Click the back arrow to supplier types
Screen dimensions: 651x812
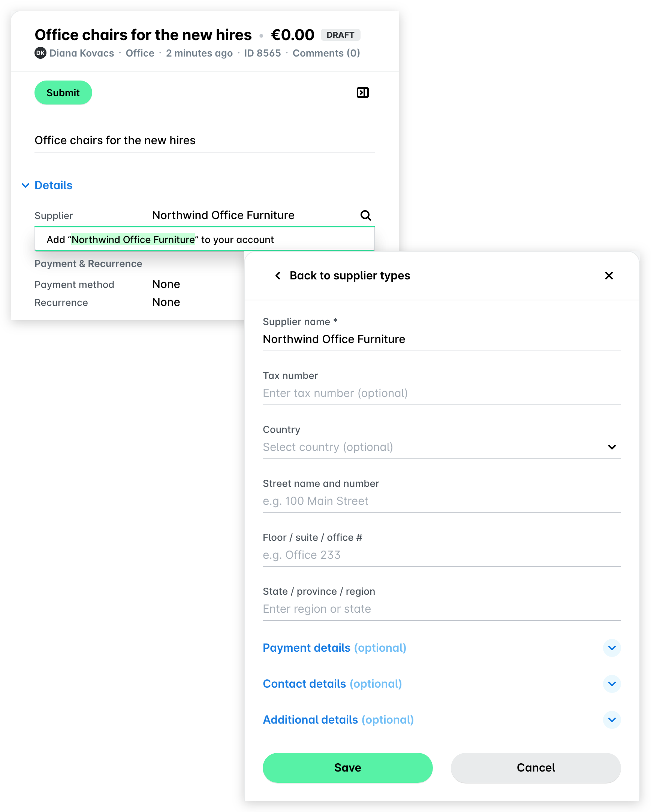278,276
